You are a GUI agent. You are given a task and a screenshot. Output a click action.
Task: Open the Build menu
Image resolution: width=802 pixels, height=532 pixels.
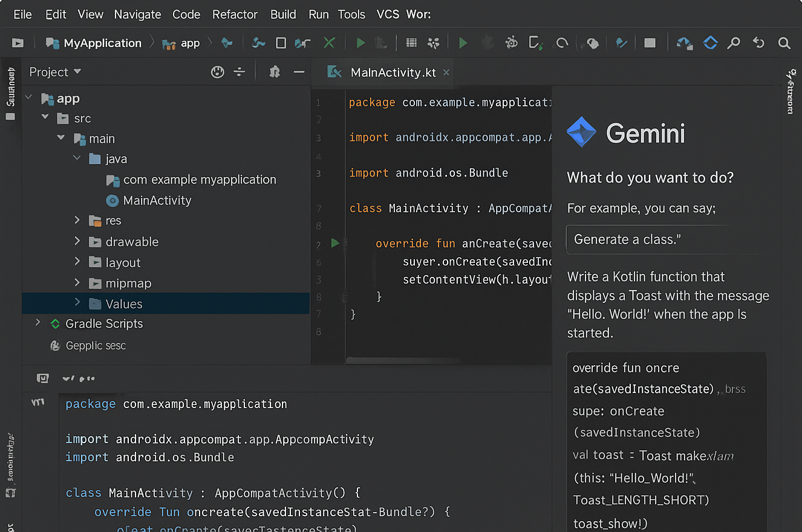point(283,14)
